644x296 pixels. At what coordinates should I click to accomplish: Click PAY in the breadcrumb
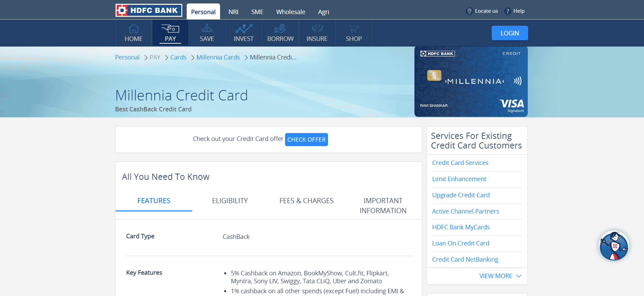tap(155, 57)
